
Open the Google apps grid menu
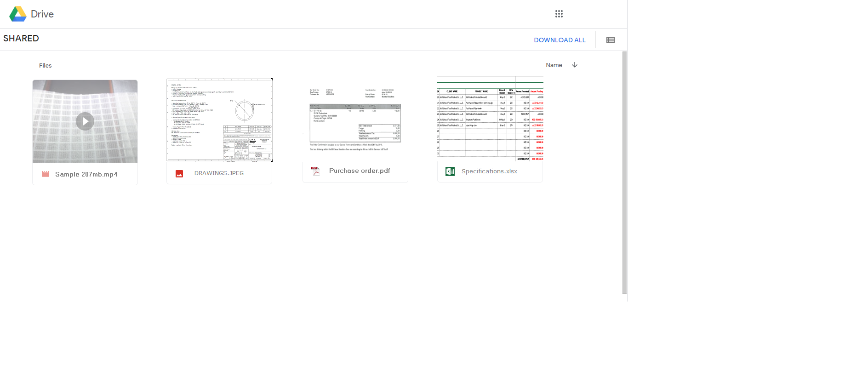(559, 14)
